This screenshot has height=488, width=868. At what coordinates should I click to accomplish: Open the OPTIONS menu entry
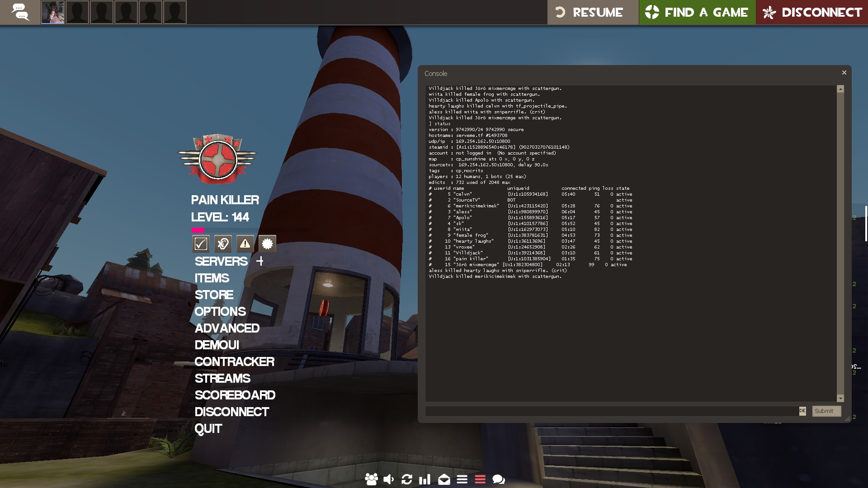point(220,312)
